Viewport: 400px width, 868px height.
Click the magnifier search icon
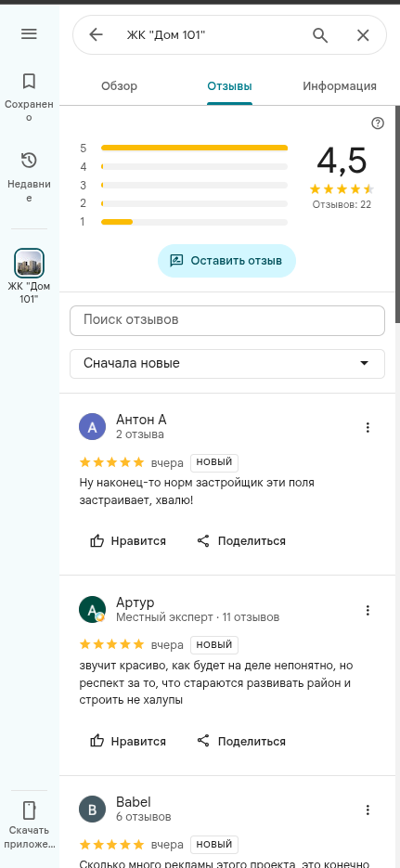[x=320, y=35]
